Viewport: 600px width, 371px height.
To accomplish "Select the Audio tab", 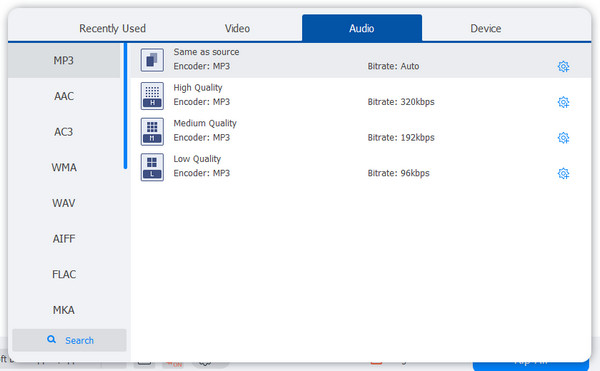I will [362, 28].
